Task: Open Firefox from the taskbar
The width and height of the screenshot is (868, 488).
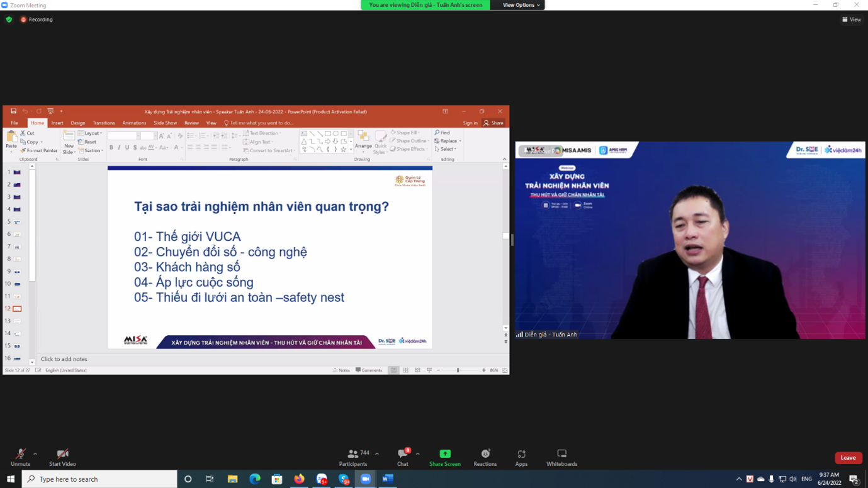Action: click(x=299, y=479)
